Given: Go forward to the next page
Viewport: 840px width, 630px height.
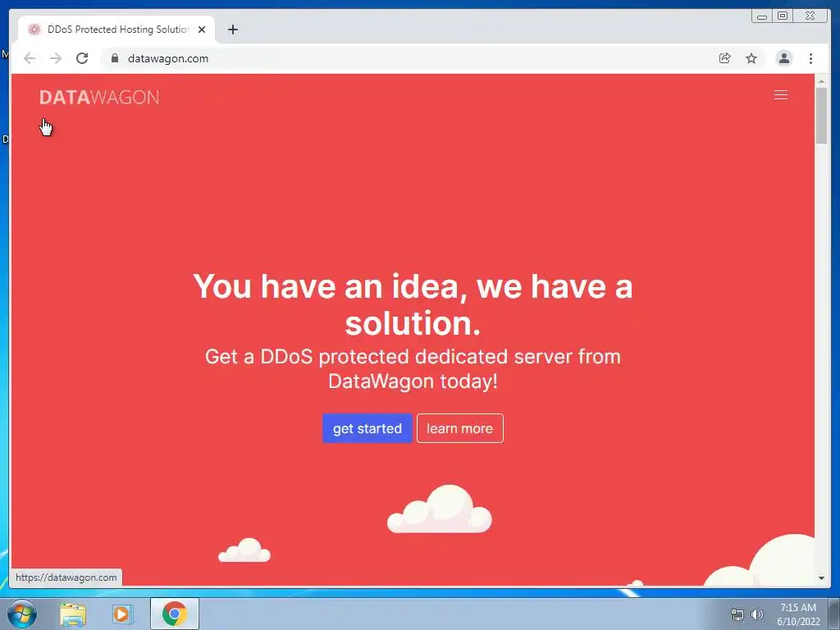Looking at the screenshot, I should [x=56, y=58].
